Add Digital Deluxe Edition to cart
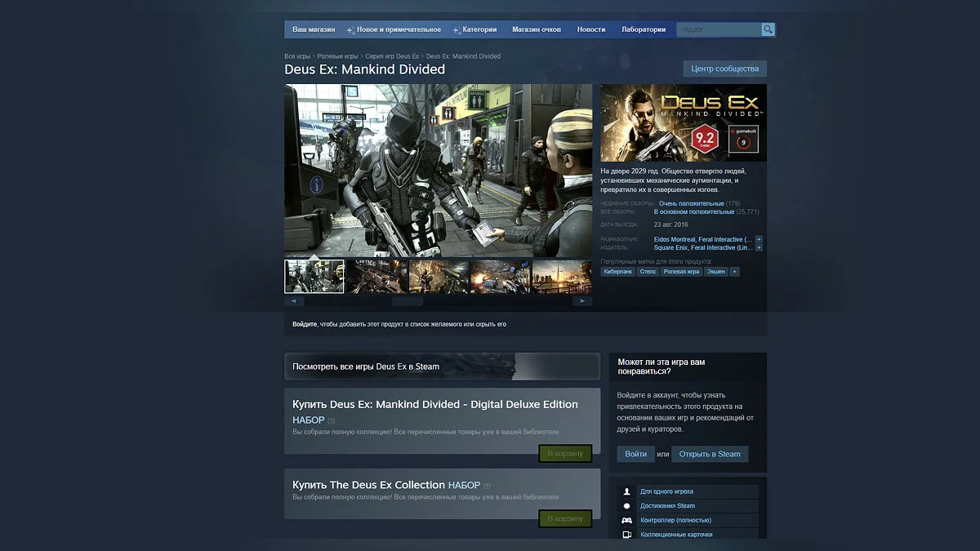The width and height of the screenshot is (980, 551). 565,453
